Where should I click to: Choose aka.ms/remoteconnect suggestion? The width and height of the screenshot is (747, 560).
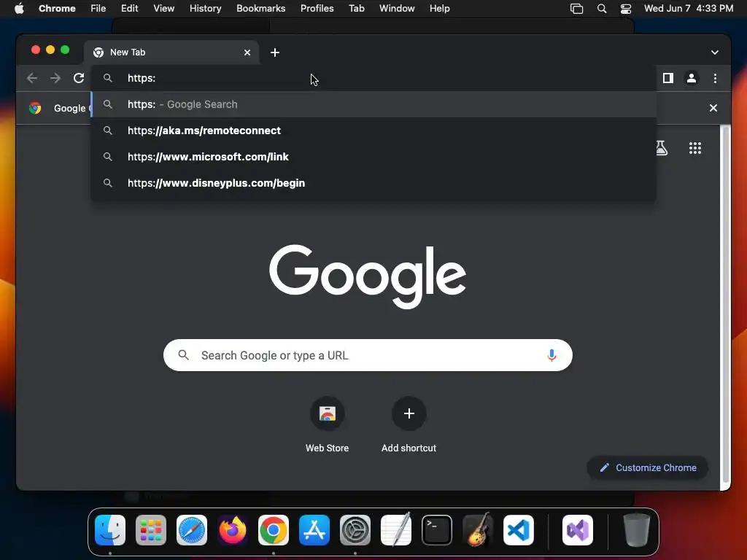(373, 131)
